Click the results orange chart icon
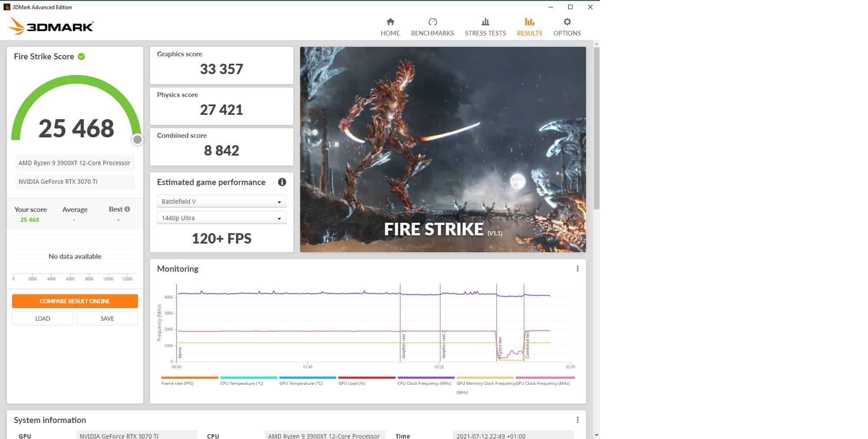 click(x=529, y=22)
